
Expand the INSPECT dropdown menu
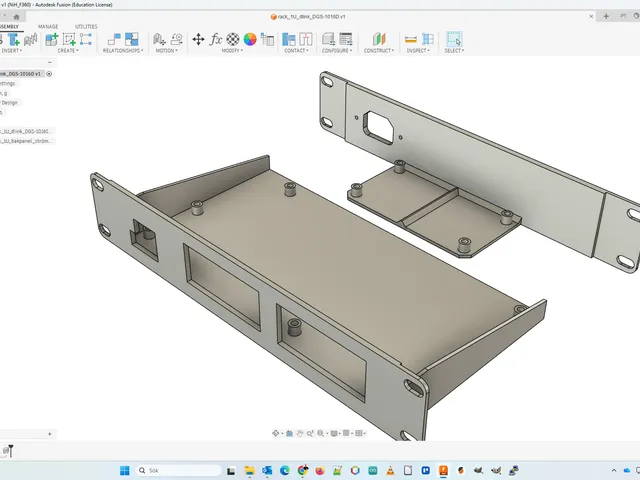418,51
